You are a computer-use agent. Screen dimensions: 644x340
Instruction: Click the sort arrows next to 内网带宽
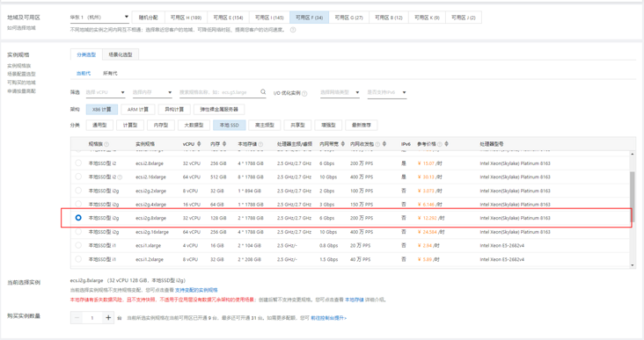[342, 144]
